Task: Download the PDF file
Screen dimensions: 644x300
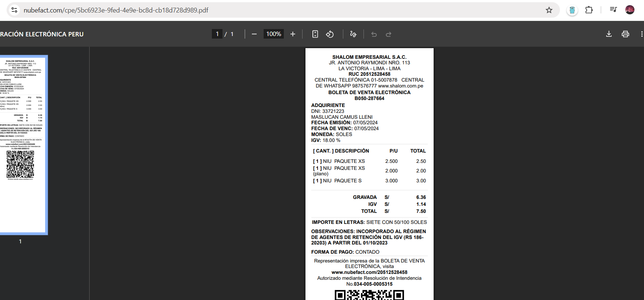Action: click(x=609, y=34)
